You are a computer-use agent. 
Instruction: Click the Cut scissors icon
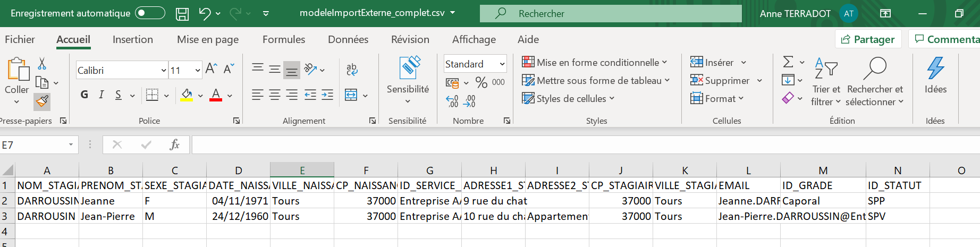point(42,64)
